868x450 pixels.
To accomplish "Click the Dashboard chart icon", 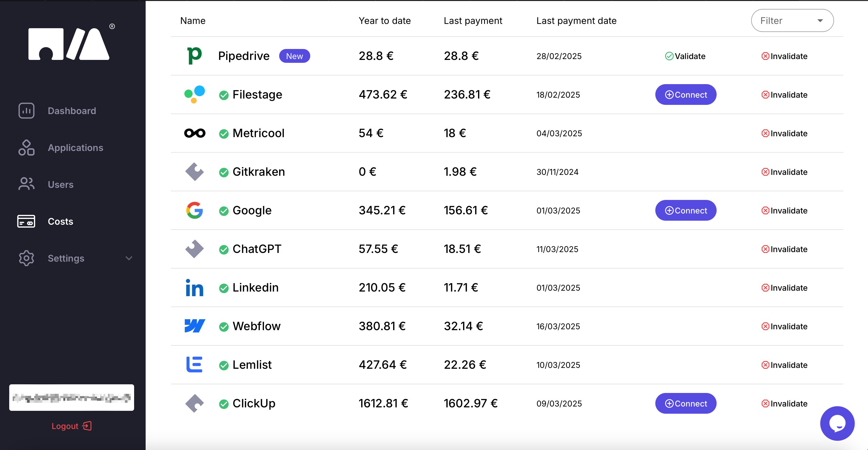I will (26, 111).
